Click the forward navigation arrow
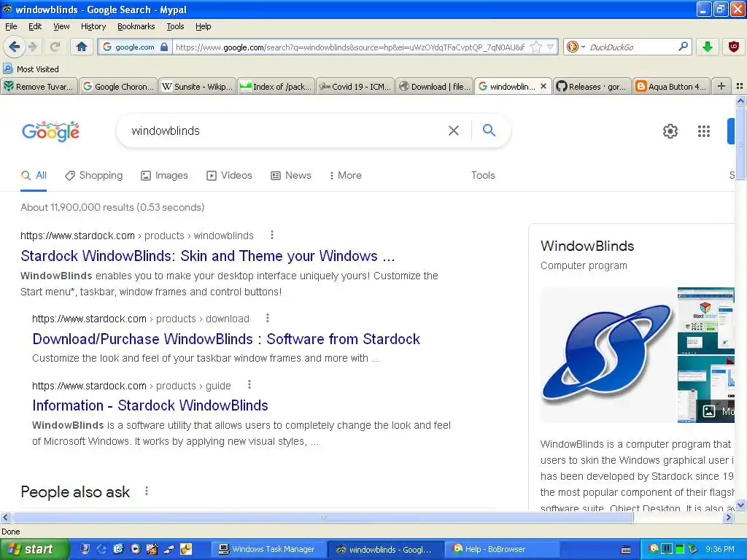The width and height of the screenshot is (747, 560). [x=32, y=47]
